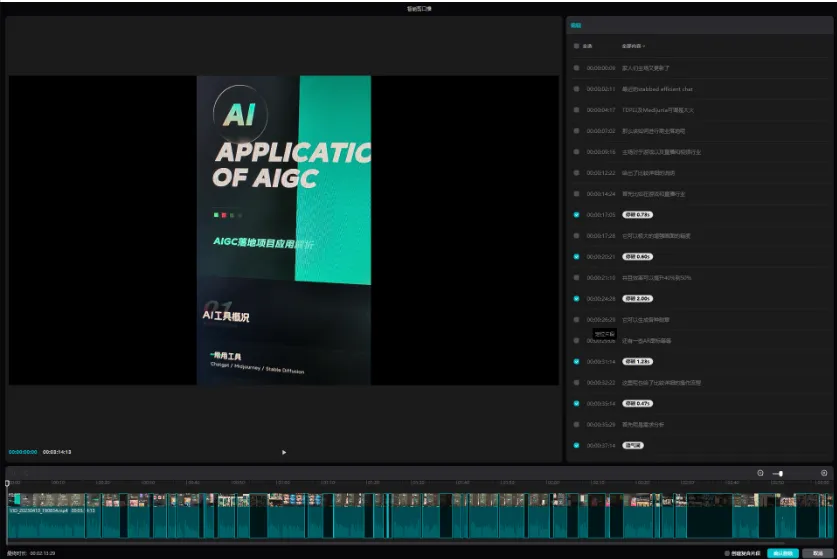Image resolution: width=837 pixels, height=559 pixels.
Task: Check the box for row 00:00:07:02
Action: pos(576,131)
